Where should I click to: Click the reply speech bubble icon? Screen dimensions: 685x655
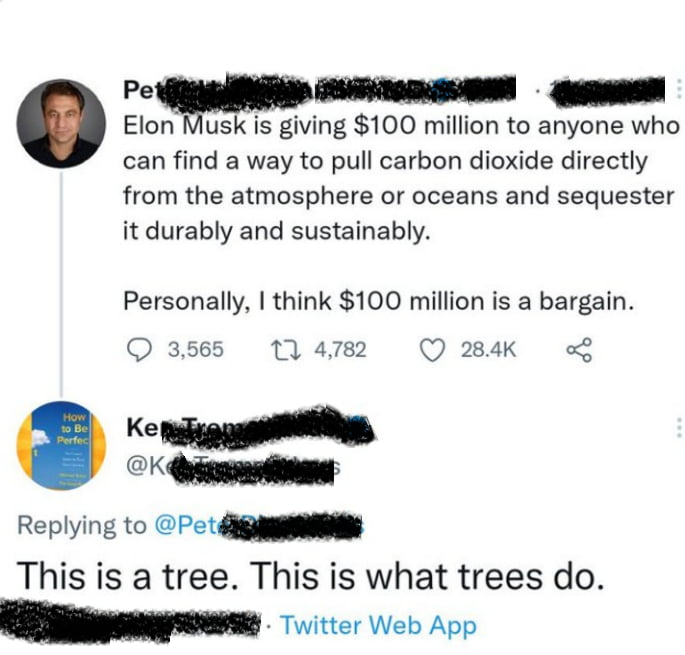[140, 349]
